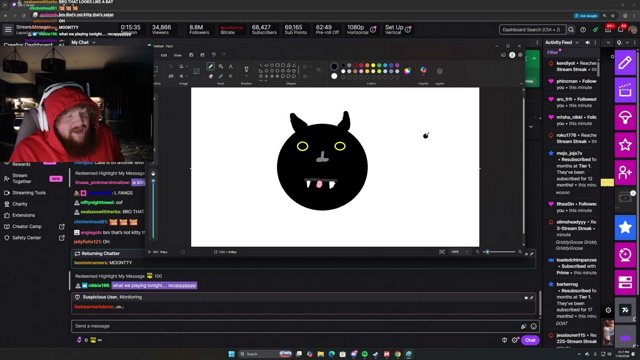This screenshot has height=360, width=640.
Task: Click the highlighted 'what we playing tonight' message
Action: click(x=154, y=285)
